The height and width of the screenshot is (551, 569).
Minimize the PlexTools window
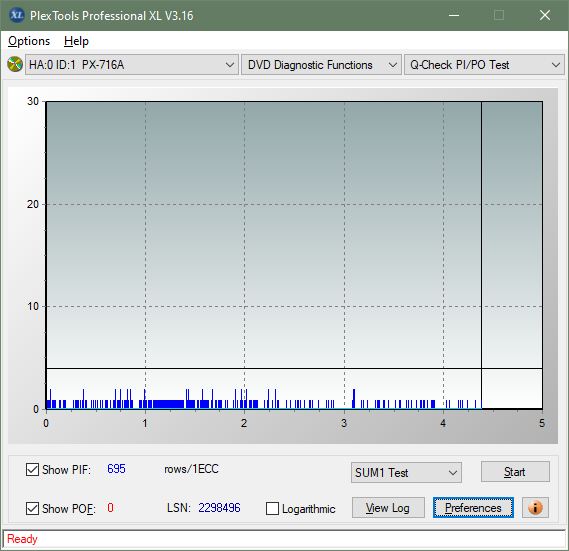(x=454, y=15)
